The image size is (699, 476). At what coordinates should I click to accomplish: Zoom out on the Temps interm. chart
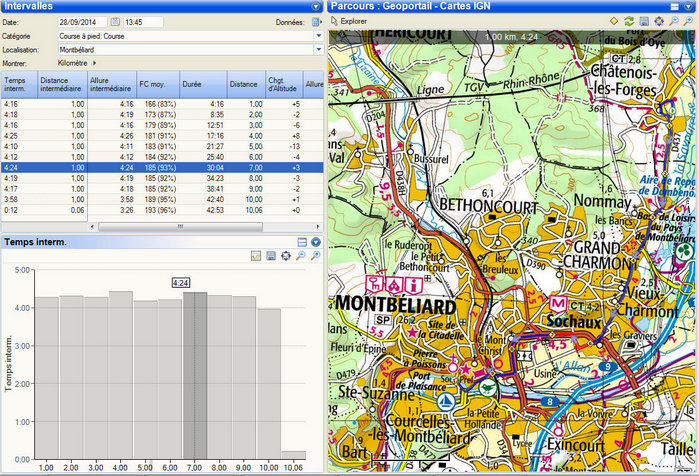[301, 255]
